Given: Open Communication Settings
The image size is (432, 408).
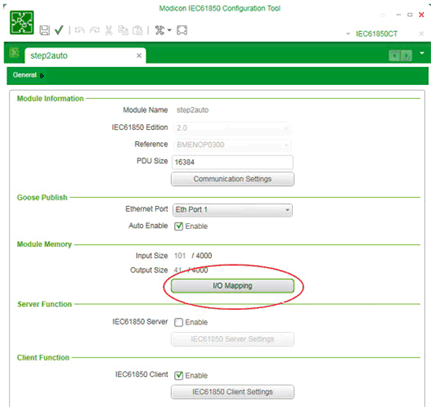Looking at the screenshot, I should pyautogui.click(x=233, y=179).
